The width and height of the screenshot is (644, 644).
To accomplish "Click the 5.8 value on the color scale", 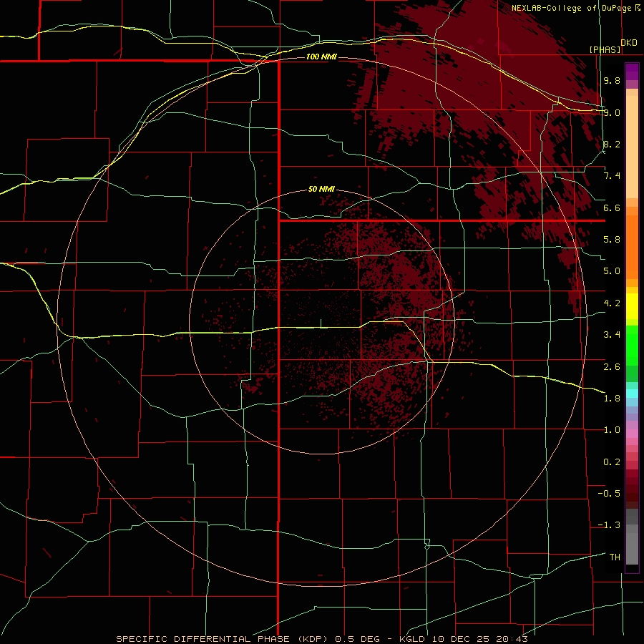I will pyautogui.click(x=612, y=240).
